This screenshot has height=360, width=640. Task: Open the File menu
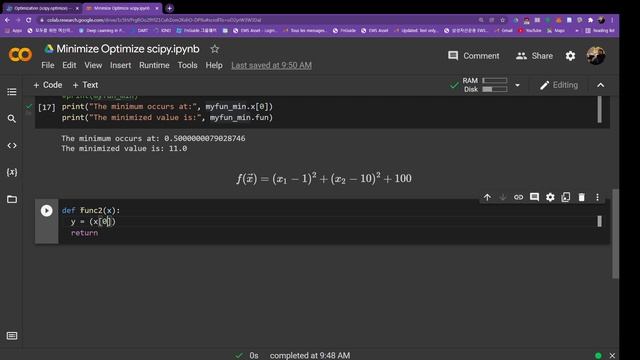[x=48, y=65]
